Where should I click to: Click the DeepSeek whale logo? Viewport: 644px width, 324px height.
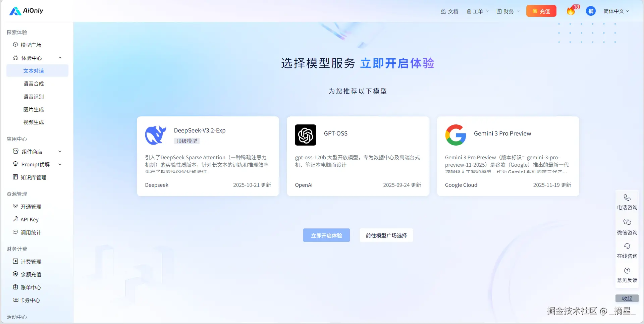[x=156, y=135]
